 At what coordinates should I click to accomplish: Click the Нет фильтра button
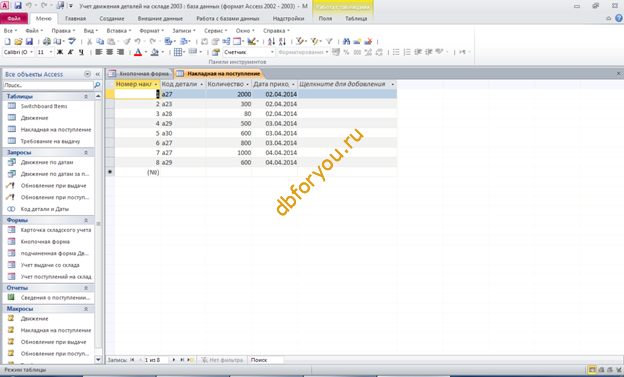[222, 360]
